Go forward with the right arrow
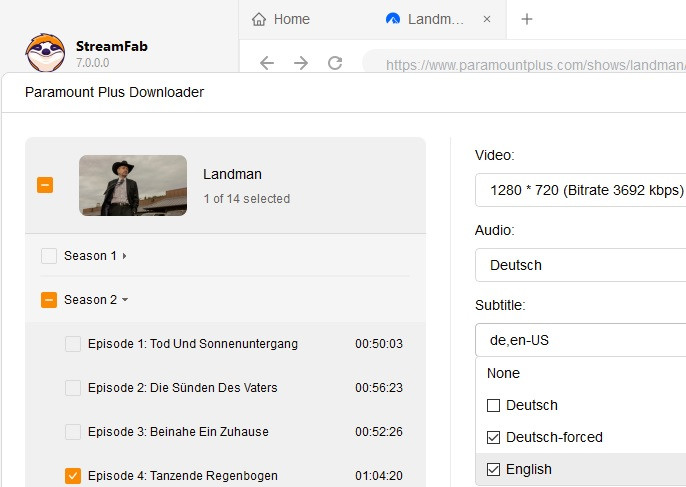The height and width of the screenshot is (487, 686). (301, 63)
